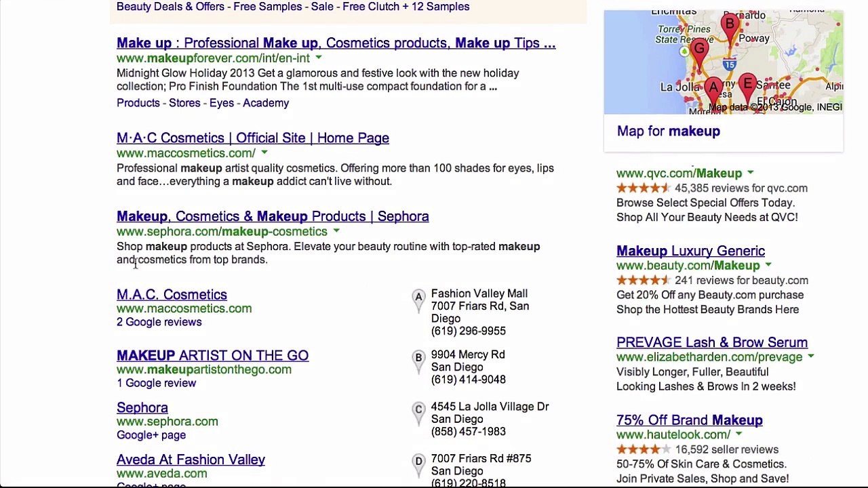Click the star rating for qvc.com ad
The image size is (868, 488).
pyautogui.click(x=643, y=188)
